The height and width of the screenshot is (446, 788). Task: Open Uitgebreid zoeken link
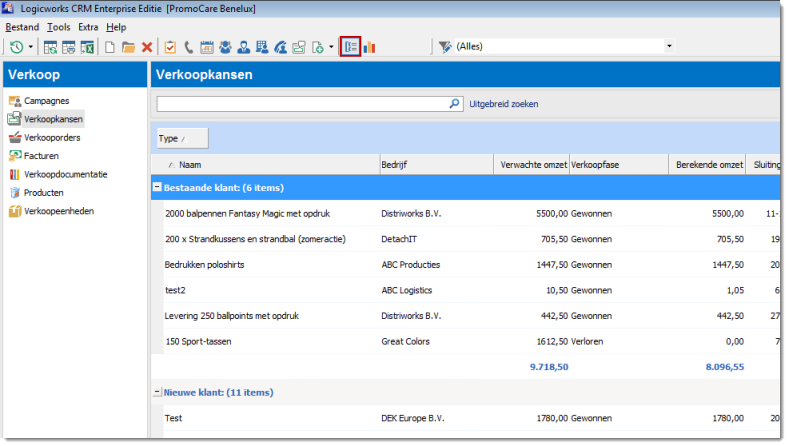point(504,104)
